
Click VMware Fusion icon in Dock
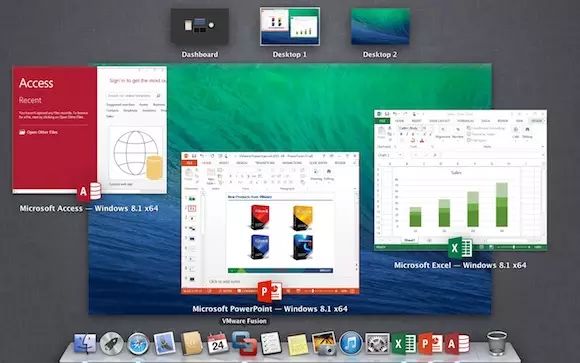[244, 343]
